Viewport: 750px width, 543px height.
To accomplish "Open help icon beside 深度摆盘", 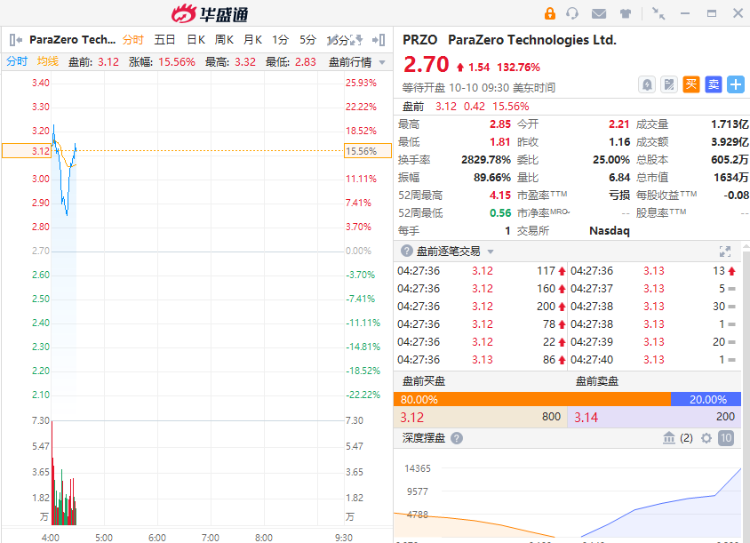I will click(457, 438).
